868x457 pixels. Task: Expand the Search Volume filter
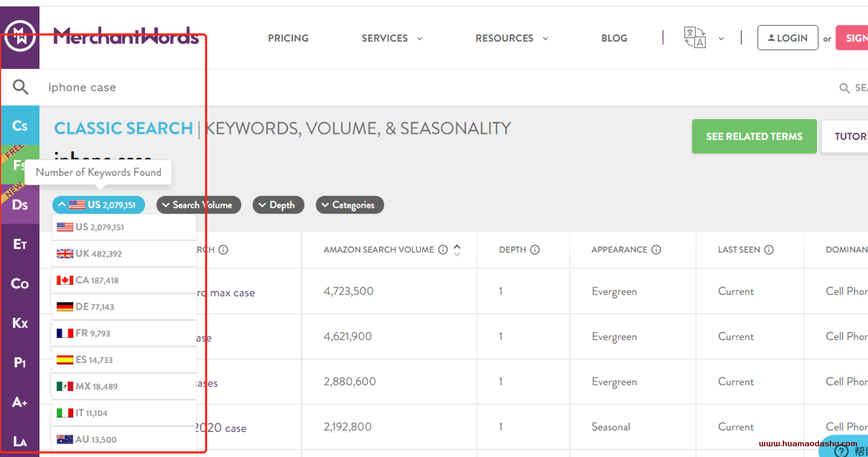(199, 205)
